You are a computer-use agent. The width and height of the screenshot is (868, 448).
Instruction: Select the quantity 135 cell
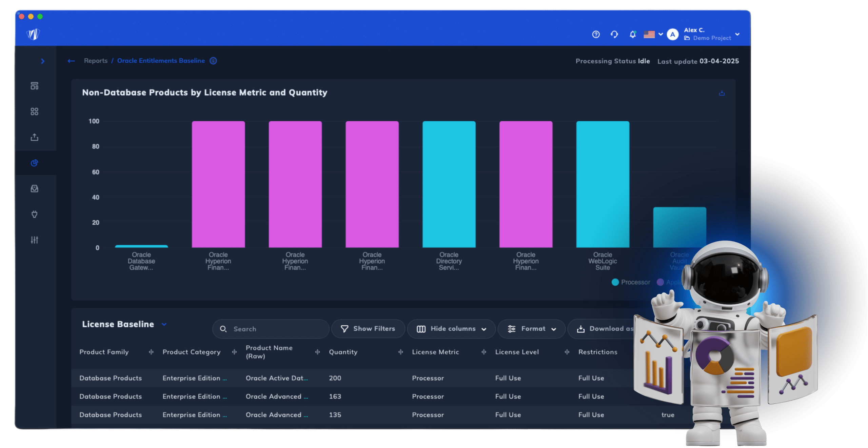335,415
